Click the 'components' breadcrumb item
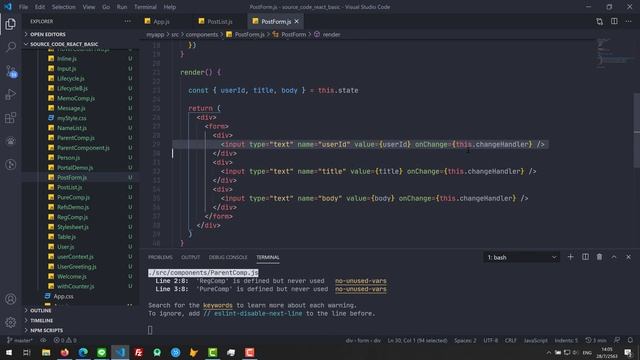 202,34
